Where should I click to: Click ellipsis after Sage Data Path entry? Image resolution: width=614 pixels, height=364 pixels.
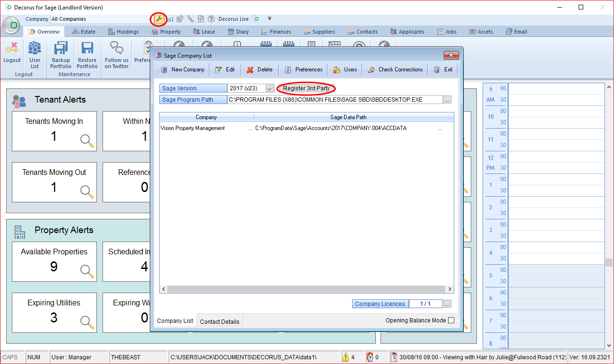click(x=440, y=128)
